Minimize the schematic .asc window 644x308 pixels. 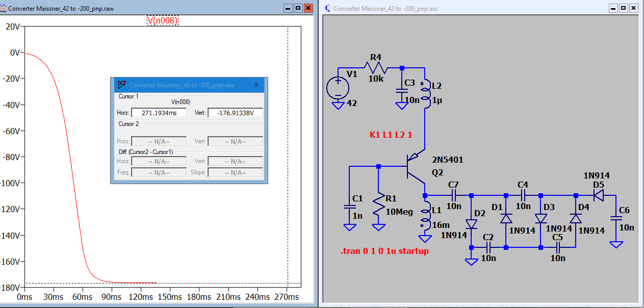click(613, 8)
